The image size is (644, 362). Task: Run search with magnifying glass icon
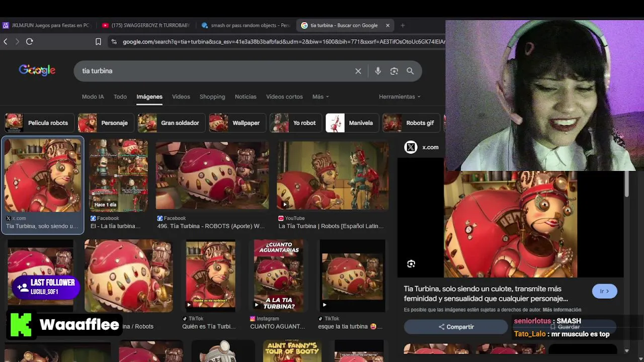click(x=410, y=71)
